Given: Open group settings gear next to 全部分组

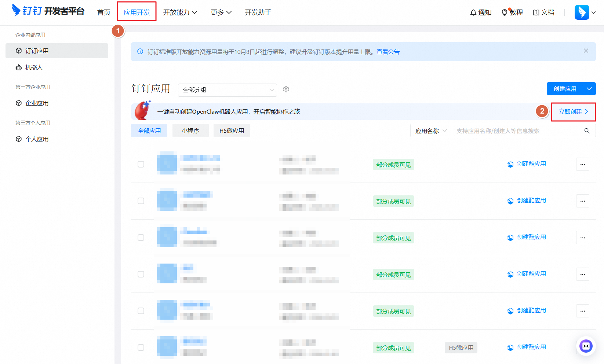Looking at the screenshot, I should 286,89.
